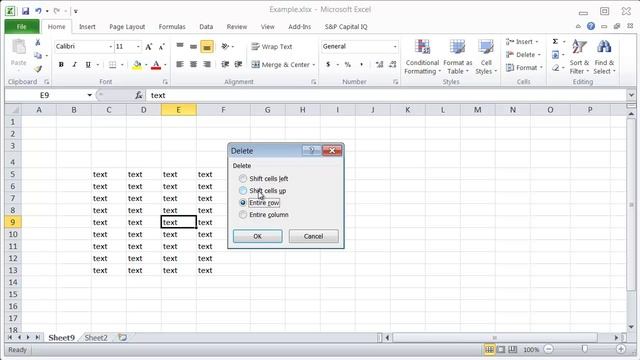Click the AutoSum sigma icon
The image size is (640, 360).
pos(555,42)
